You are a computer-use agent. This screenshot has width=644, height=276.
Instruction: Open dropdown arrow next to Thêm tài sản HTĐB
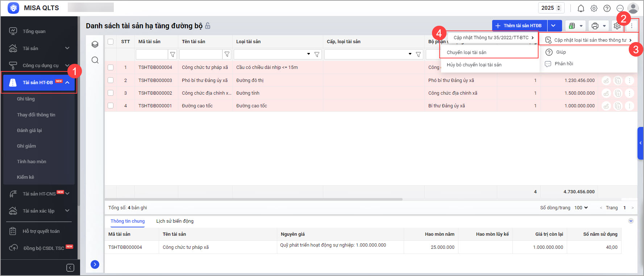point(553,26)
